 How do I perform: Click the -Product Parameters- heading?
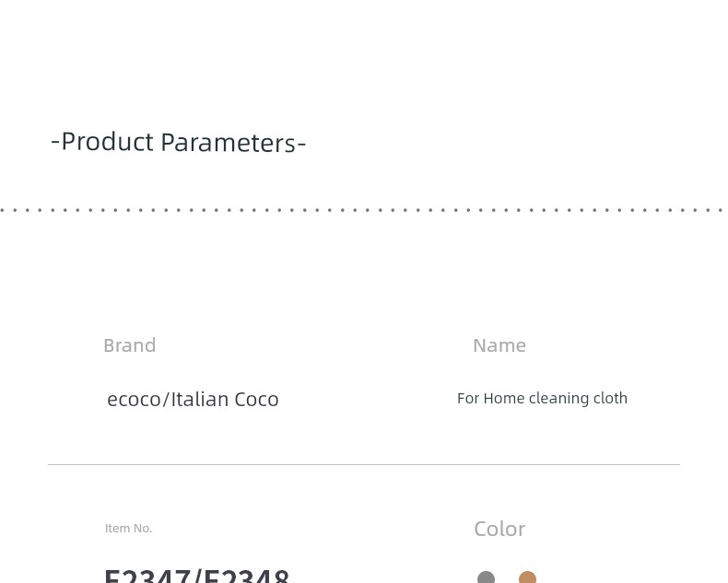pos(178,142)
